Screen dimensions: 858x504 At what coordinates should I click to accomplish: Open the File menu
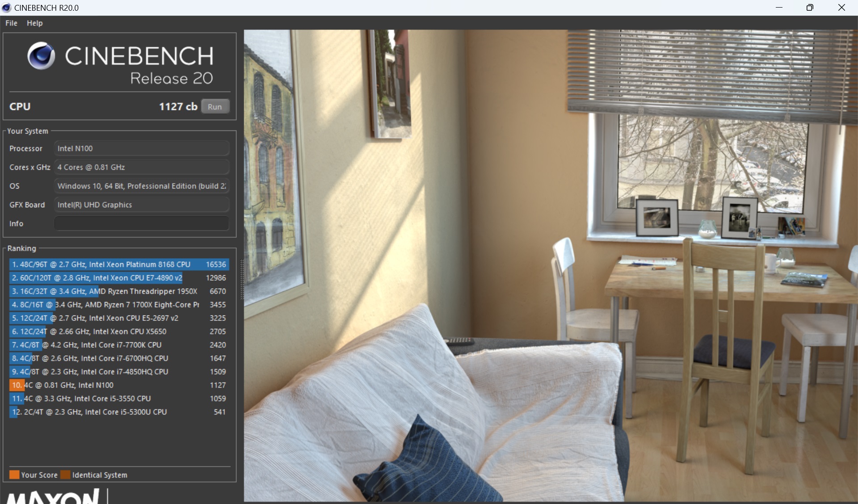11,23
